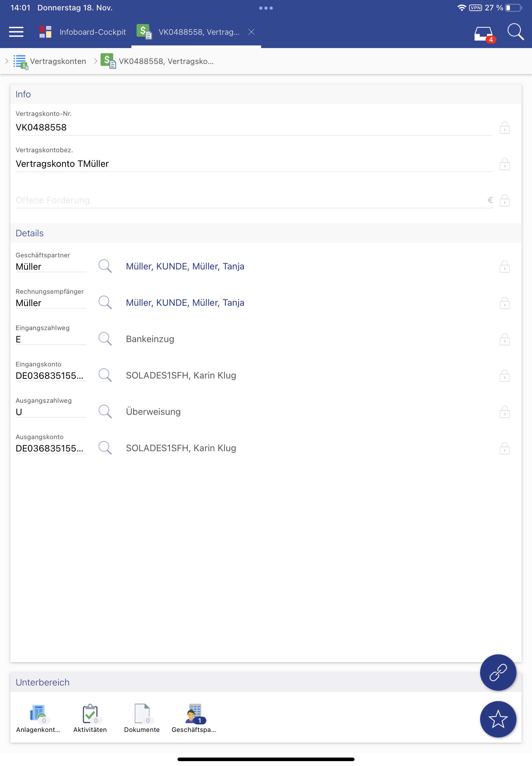Open the hamburger navigation menu
This screenshot has width=532, height=766.
click(16, 32)
